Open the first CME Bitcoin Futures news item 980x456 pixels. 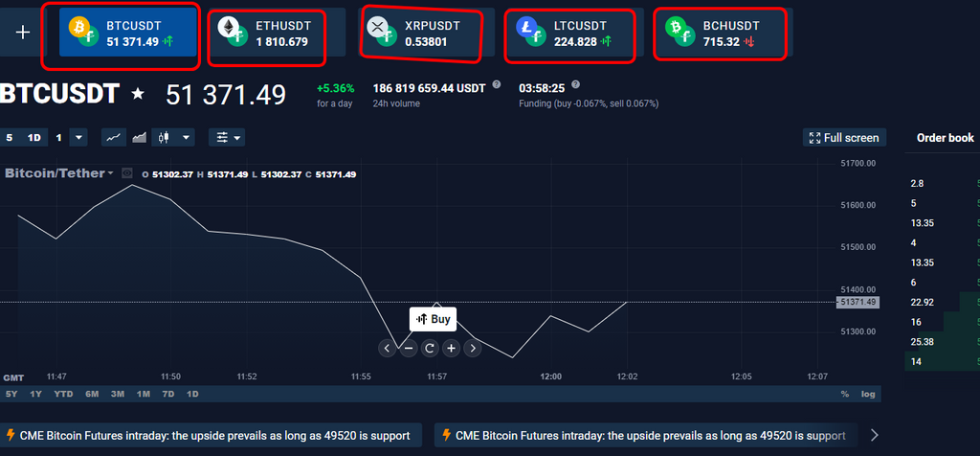[x=211, y=435]
